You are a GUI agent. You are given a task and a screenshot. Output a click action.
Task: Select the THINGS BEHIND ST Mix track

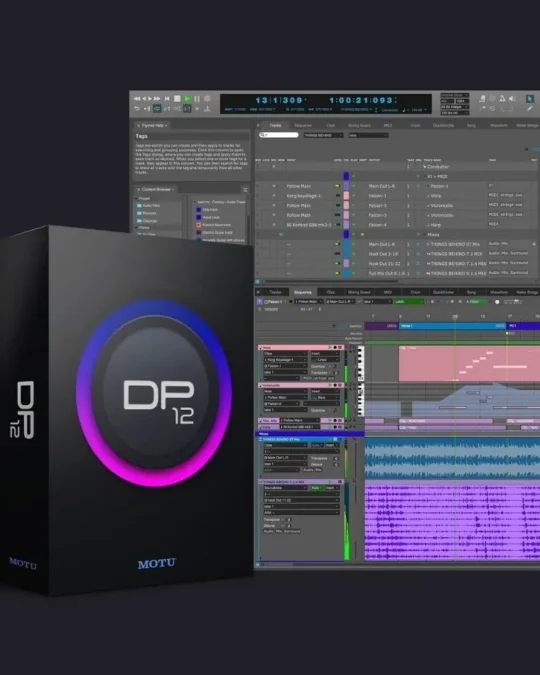[456, 245]
